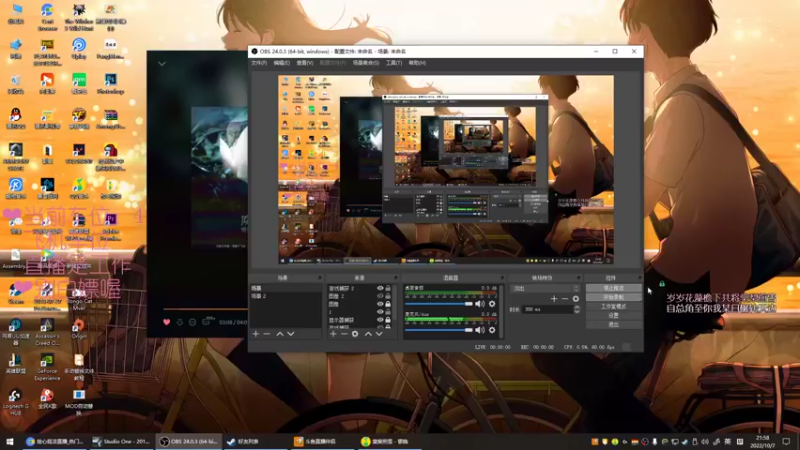This screenshot has height=450, width=800.
Task: Click the Photoshop desktop shortcut
Action: [x=111, y=84]
